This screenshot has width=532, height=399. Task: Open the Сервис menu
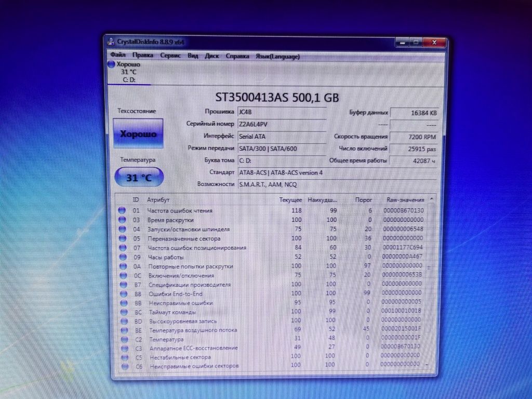[170, 55]
